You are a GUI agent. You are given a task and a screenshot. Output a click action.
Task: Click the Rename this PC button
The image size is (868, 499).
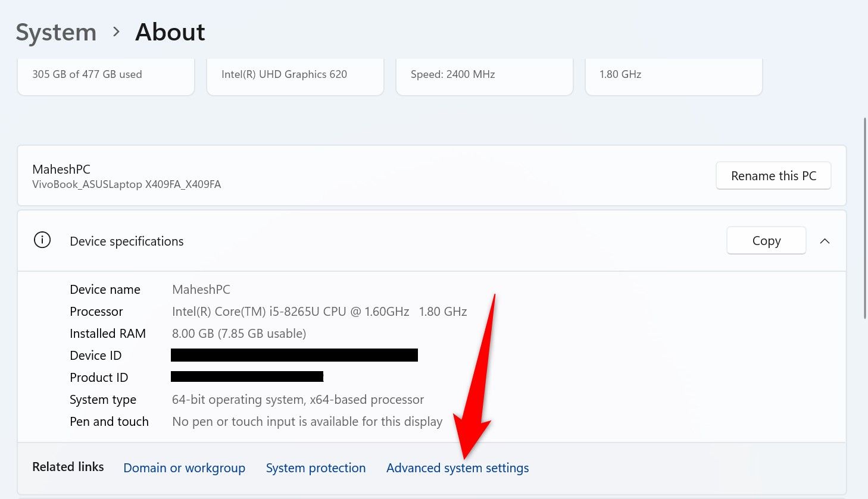coord(773,176)
